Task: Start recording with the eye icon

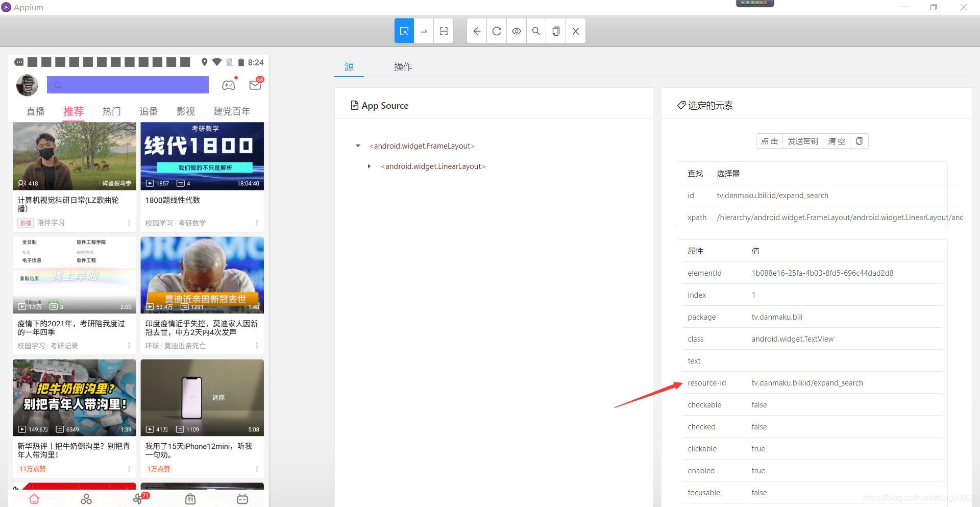Action: pos(517,31)
